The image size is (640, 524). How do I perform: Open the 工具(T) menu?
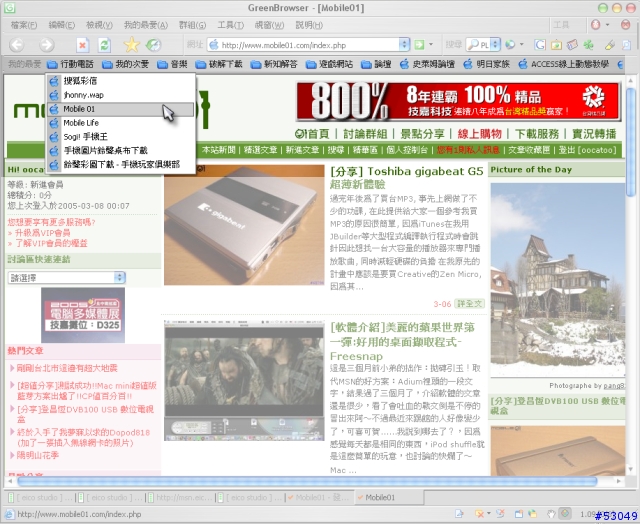pyautogui.click(x=231, y=25)
